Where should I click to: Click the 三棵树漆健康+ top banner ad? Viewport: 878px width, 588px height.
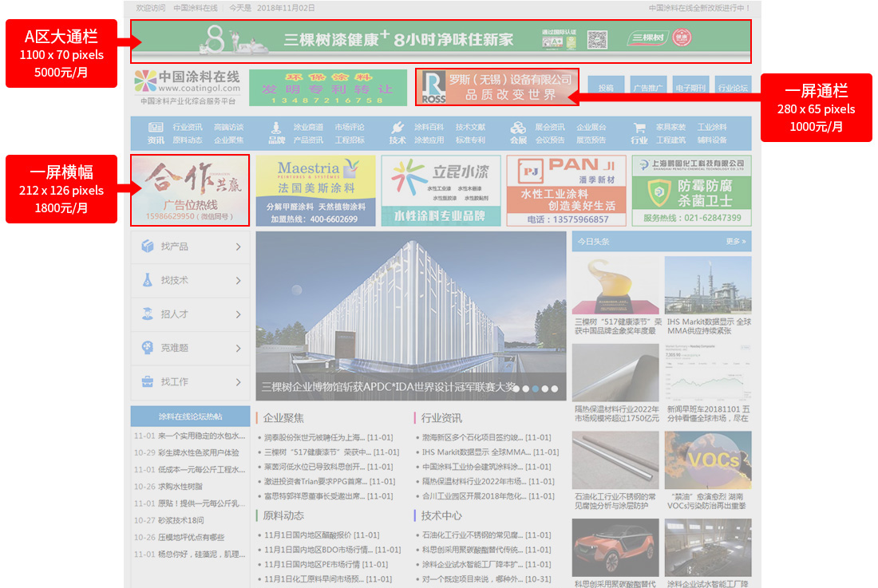coord(441,41)
